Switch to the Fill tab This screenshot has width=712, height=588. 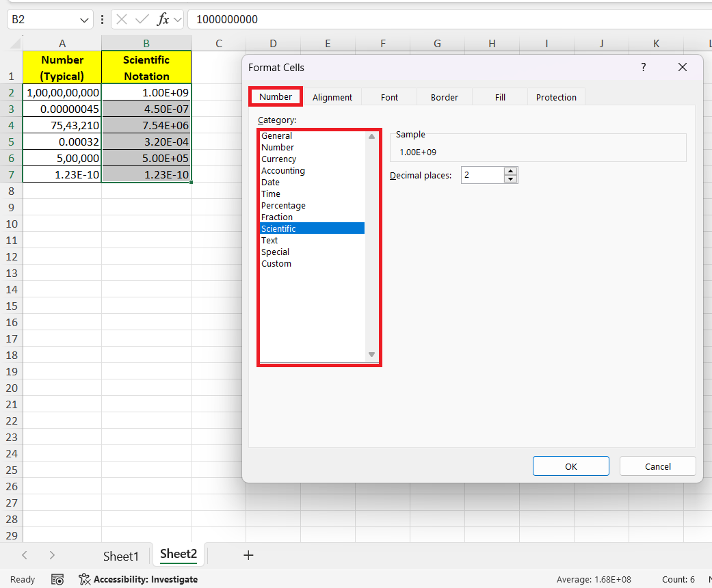pyautogui.click(x=500, y=97)
